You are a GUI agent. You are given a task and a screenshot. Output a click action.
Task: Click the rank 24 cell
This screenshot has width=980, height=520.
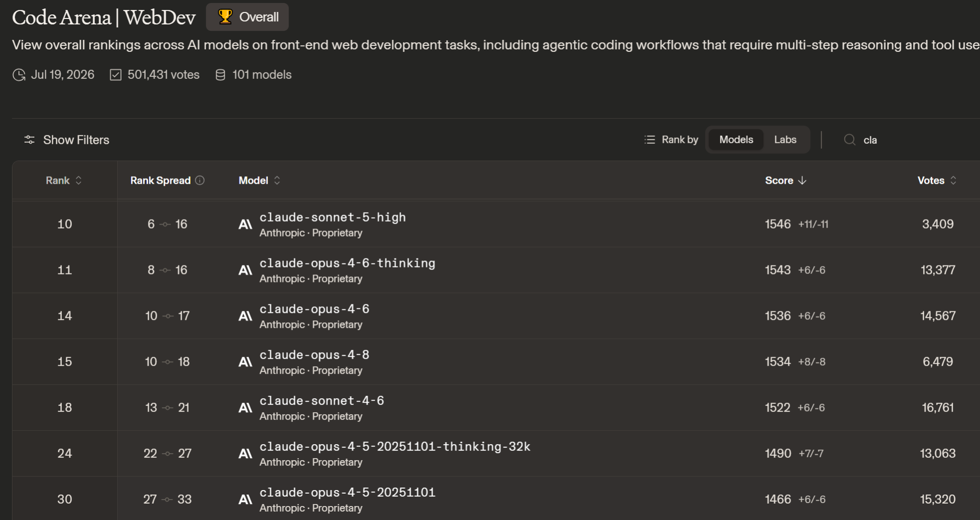click(x=65, y=454)
